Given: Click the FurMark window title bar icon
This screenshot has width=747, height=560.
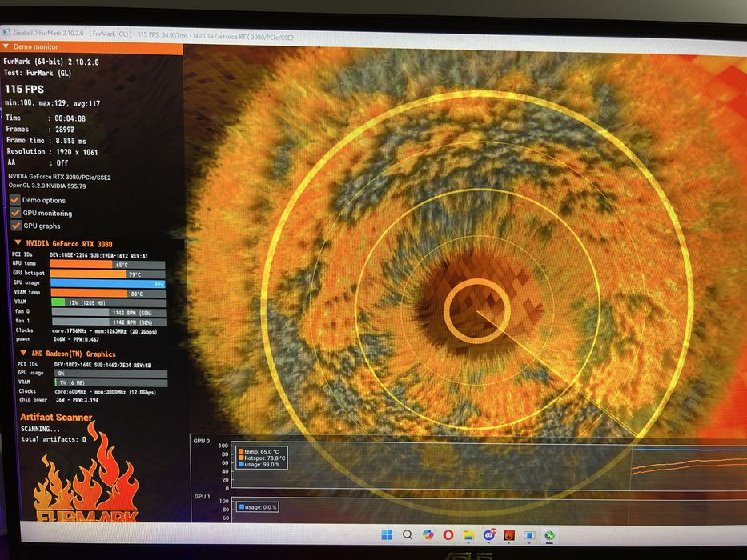Looking at the screenshot, I should coord(6,32).
